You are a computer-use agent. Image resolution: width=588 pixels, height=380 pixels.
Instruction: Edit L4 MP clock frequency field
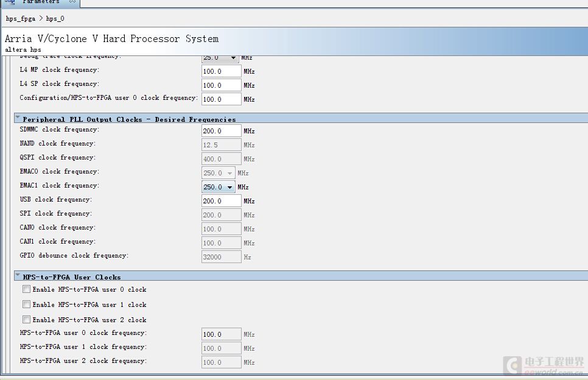pos(221,71)
